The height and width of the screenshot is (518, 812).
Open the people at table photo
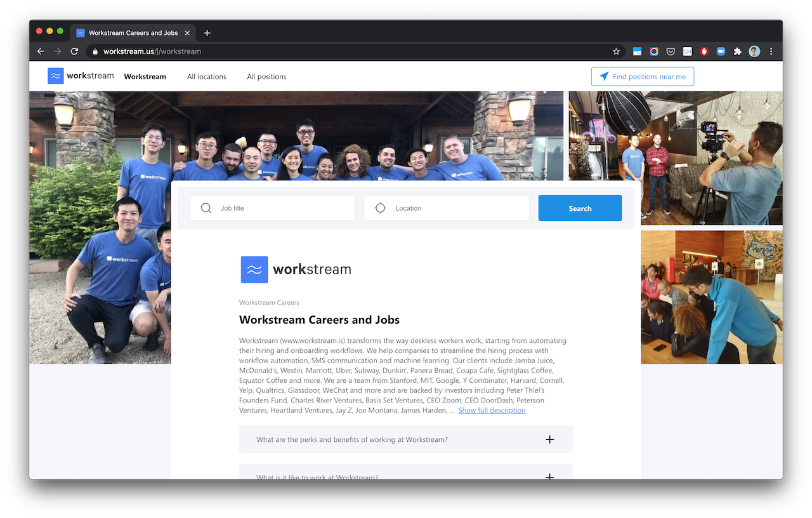pos(712,297)
